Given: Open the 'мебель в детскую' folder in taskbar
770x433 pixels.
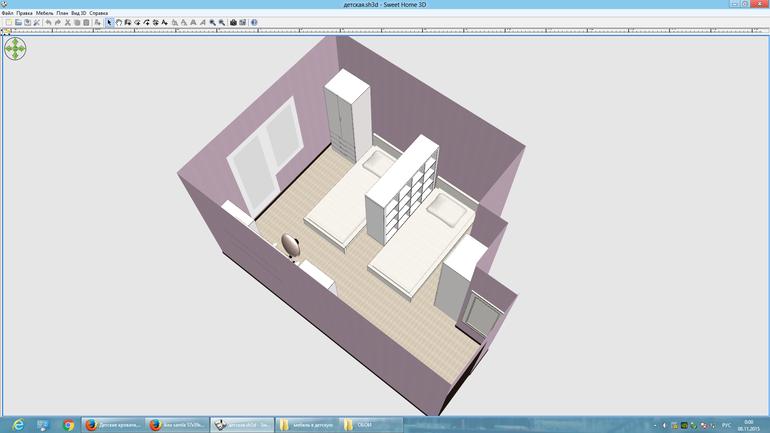Looking at the screenshot, I should coord(307,425).
